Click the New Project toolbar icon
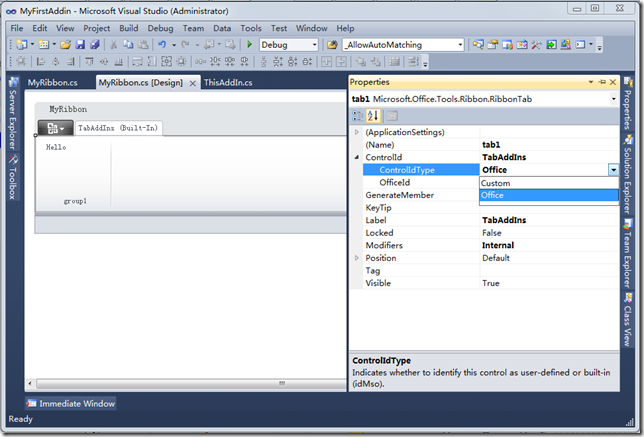The width and height of the screenshot is (644, 437). (21, 45)
